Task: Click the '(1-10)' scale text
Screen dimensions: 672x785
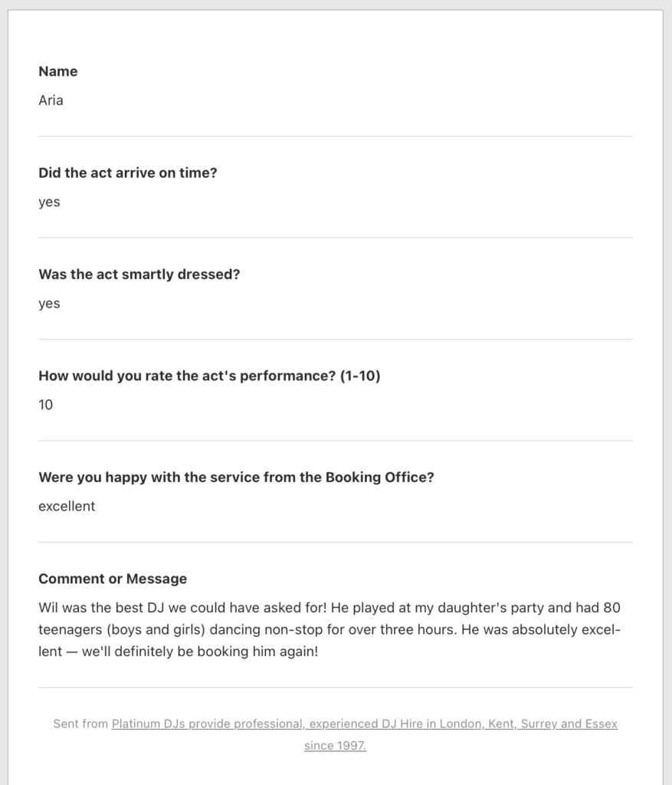Action: (x=360, y=376)
